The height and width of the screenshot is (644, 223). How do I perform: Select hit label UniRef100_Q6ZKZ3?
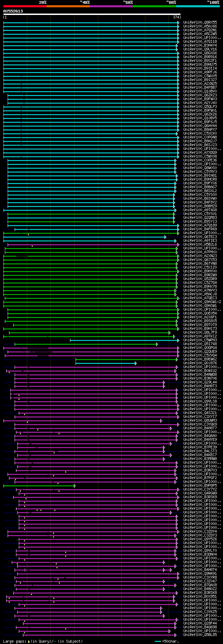[x=200, y=95]
